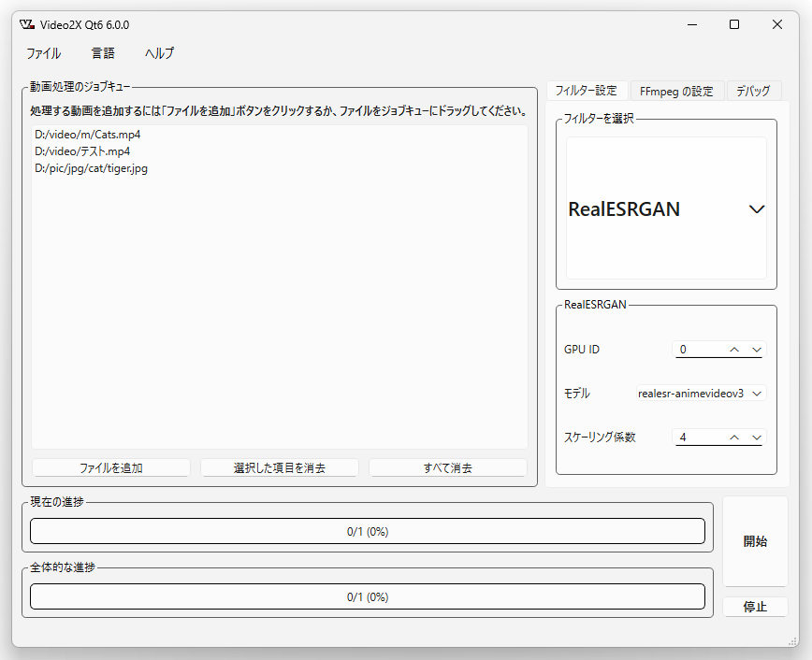The width and height of the screenshot is (812, 660).
Task: Increase the GPU ID value
Action: coord(734,350)
